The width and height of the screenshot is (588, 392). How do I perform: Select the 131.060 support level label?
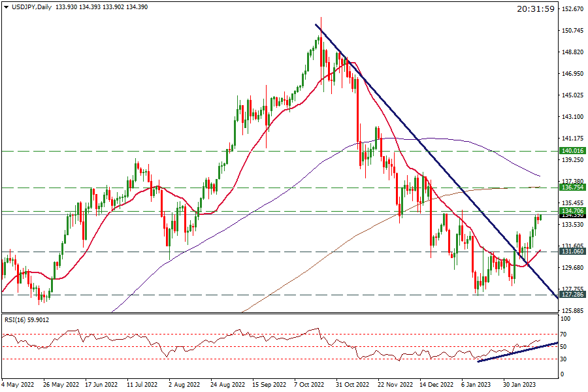pos(572,252)
